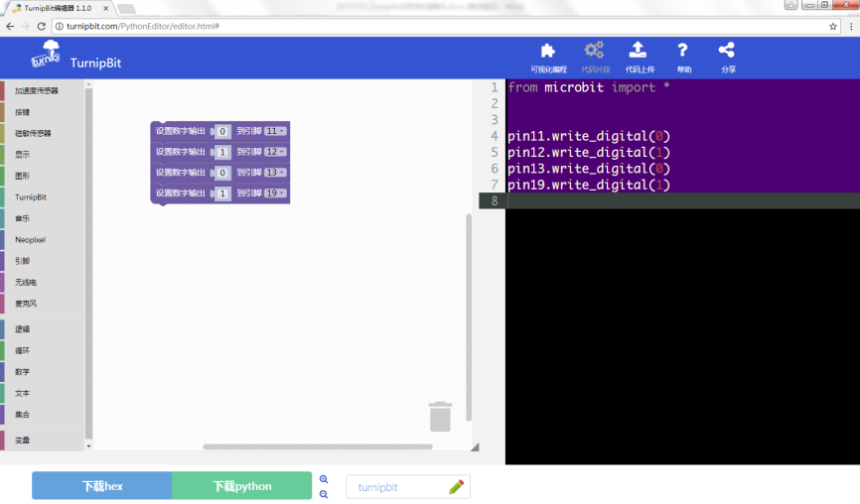Open pin dropdown showing 19
This screenshot has width=860, height=504.
[275, 192]
